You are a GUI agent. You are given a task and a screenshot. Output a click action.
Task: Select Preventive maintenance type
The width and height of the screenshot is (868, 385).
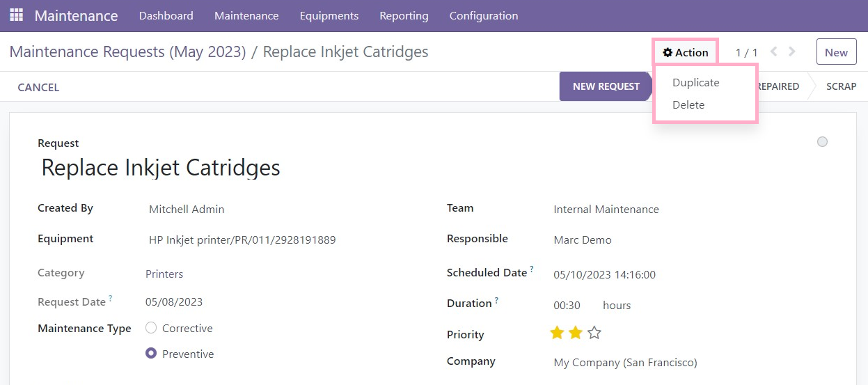click(x=151, y=354)
